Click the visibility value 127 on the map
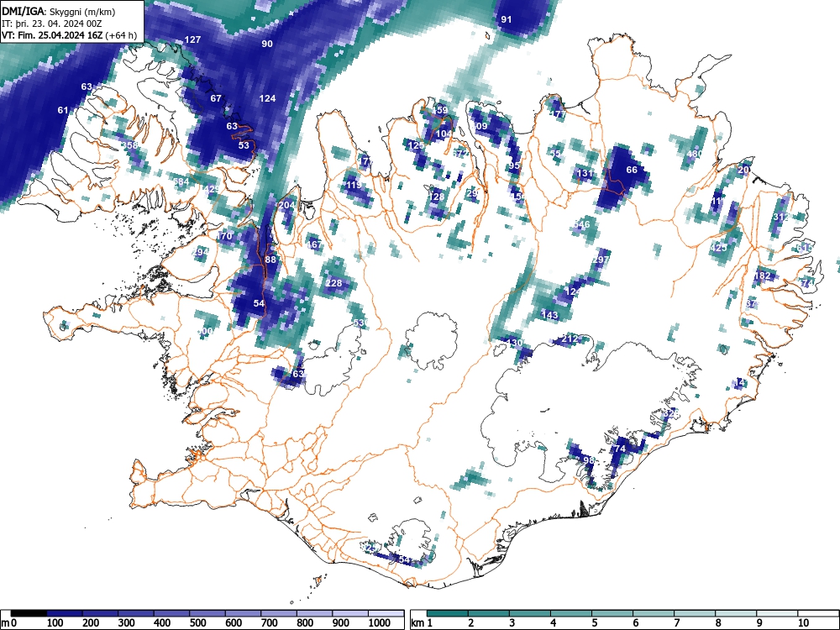Image resolution: width=840 pixels, height=630 pixels. (192, 39)
